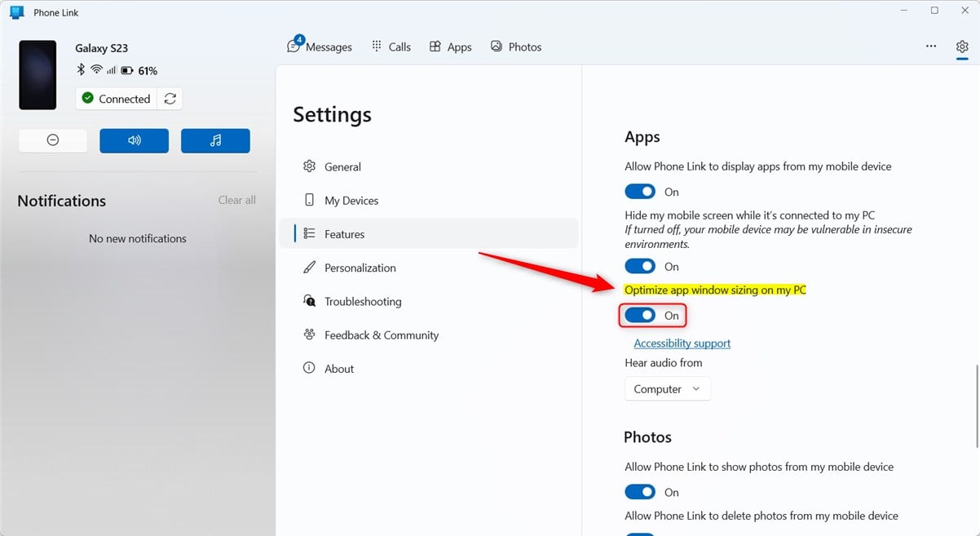980x536 pixels.
Task: Click the Do Not Disturb icon button
Action: (53, 140)
